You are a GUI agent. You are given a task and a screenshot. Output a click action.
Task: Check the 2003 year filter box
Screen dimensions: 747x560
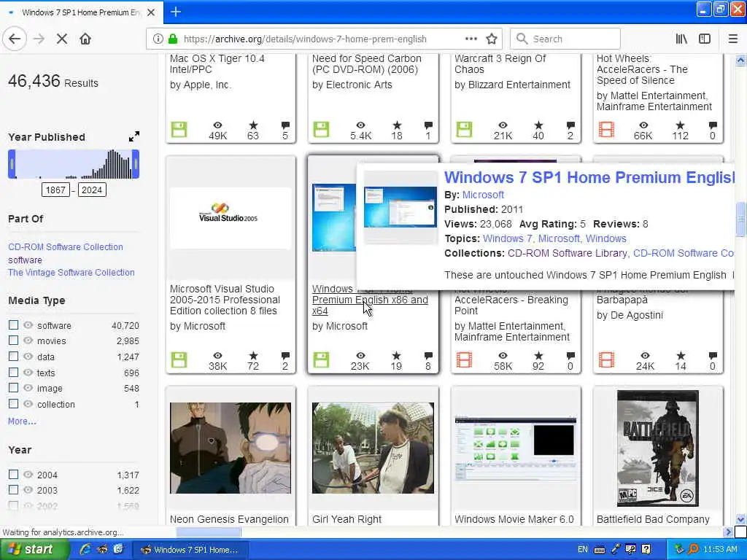[13, 489]
